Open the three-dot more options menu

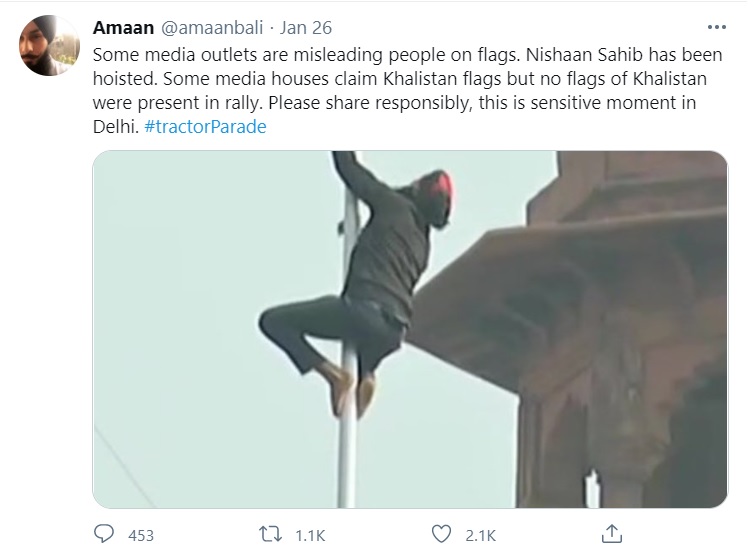pos(716,26)
